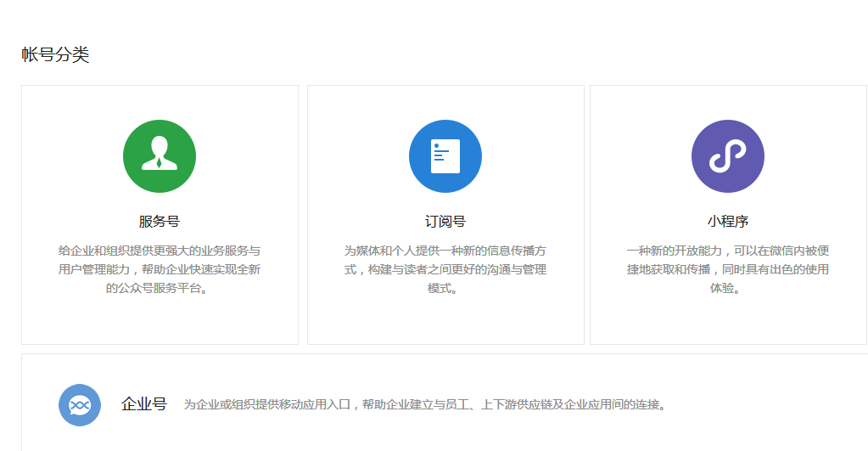Image resolution: width=868 pixels, height=451 pixels.
Task: Select the 小程序 title text
Action: [728, 222]
